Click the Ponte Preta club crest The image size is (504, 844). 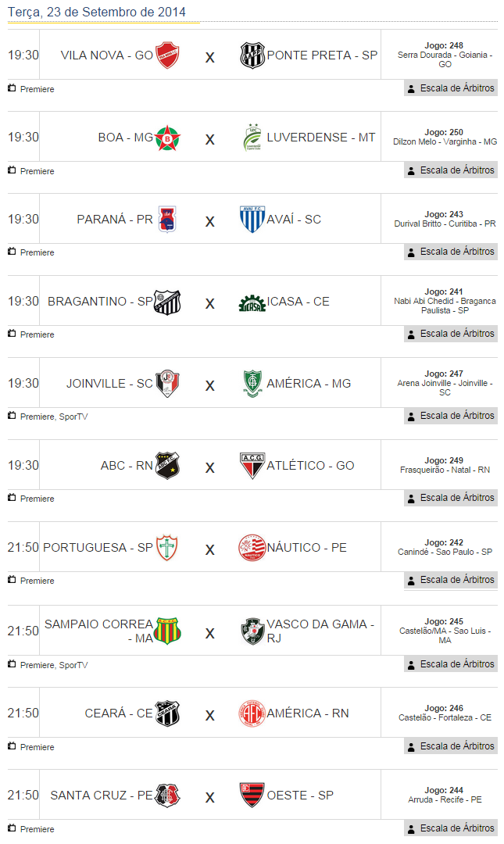click(x=252, y=55)
